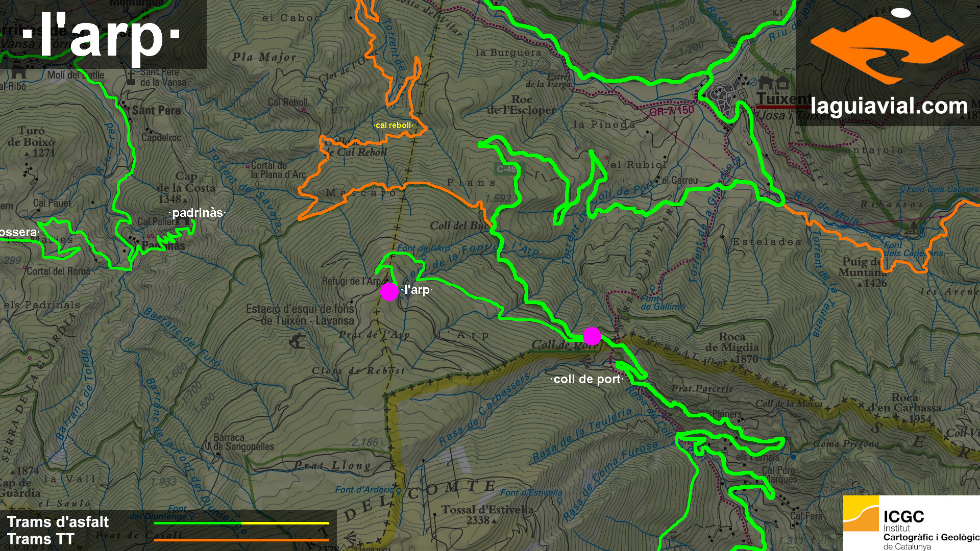Open the laguiavial.com website text
This screenshot has width=980, height=551.
[889, 107]
